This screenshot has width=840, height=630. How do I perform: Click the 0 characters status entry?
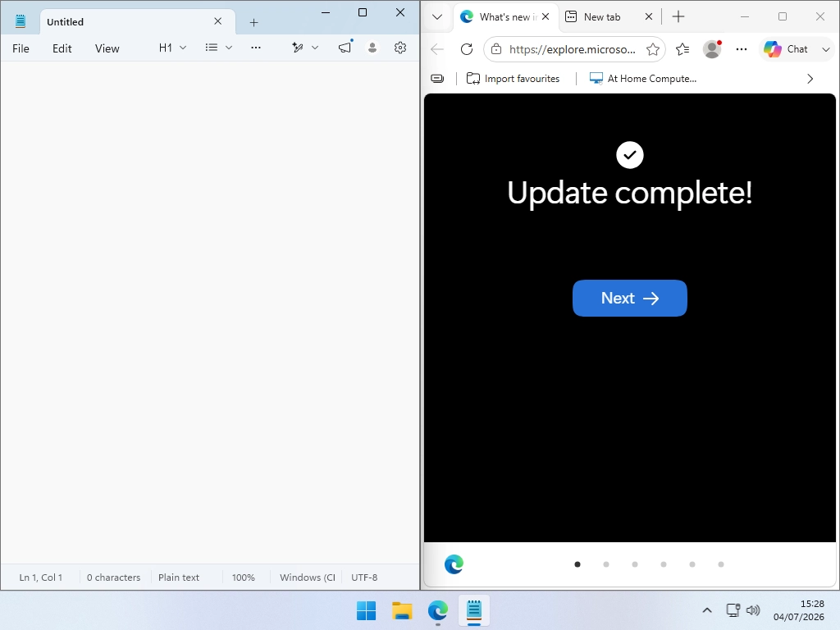click(x=113, y=577)
